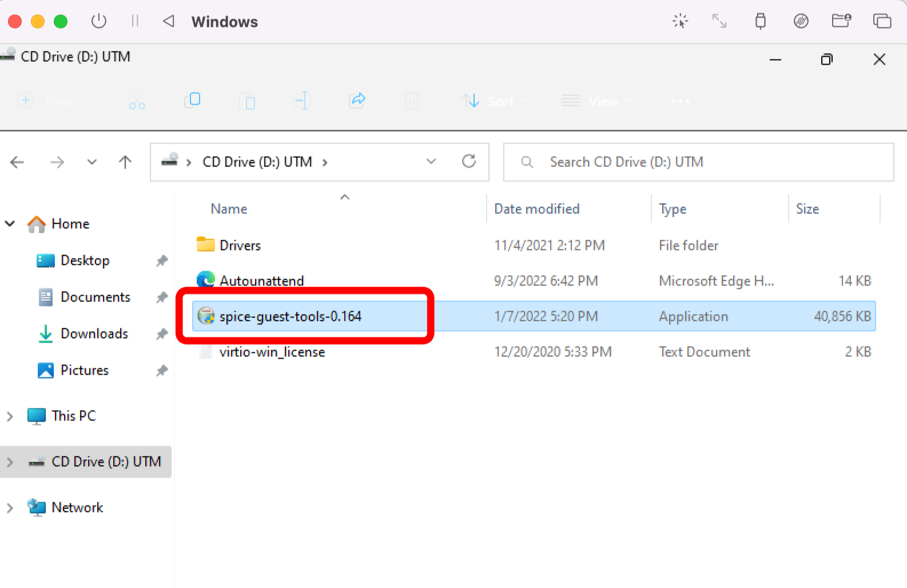
Task: Pause the virtual machine
Action: coord(135,21)
